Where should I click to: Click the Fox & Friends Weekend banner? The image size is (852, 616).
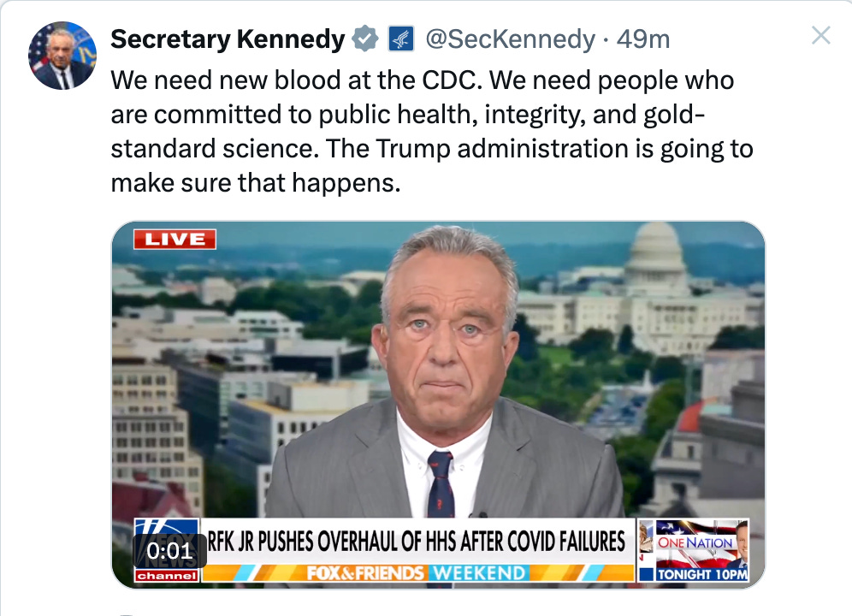tap(417, 573)
